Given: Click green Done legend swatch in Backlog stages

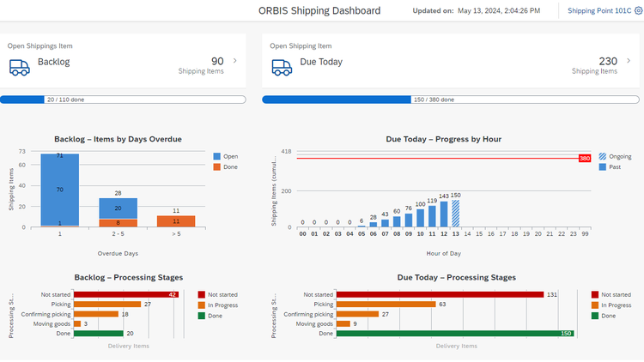Looking at the screenshot, I should coord(201,316).
